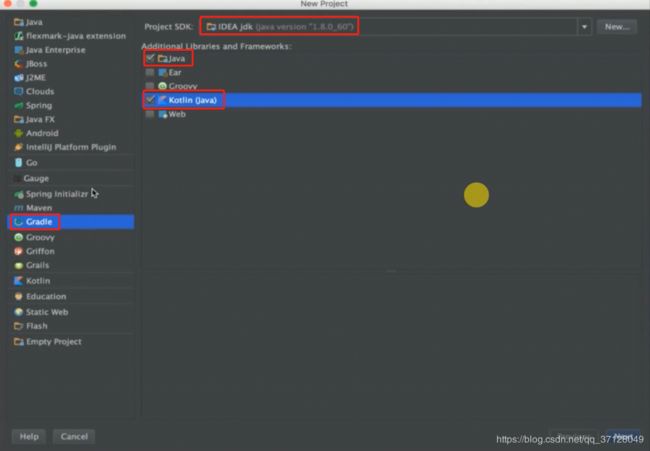Uncheck the Kotlin (Java) checkbox
Viewport: 650px width, 451px height.
[150, 100]
